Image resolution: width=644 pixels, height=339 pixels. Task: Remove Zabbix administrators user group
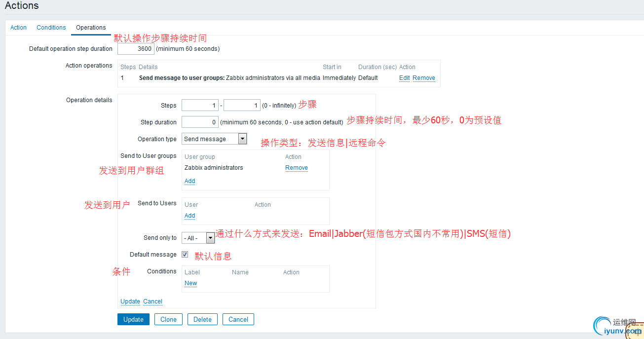(x=297, y=168)
